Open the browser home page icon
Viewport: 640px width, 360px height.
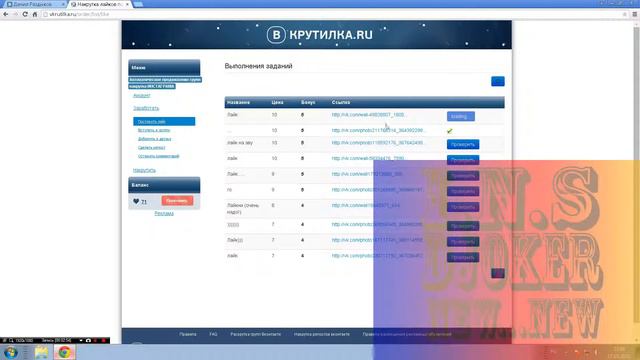(x=35, y=14)
